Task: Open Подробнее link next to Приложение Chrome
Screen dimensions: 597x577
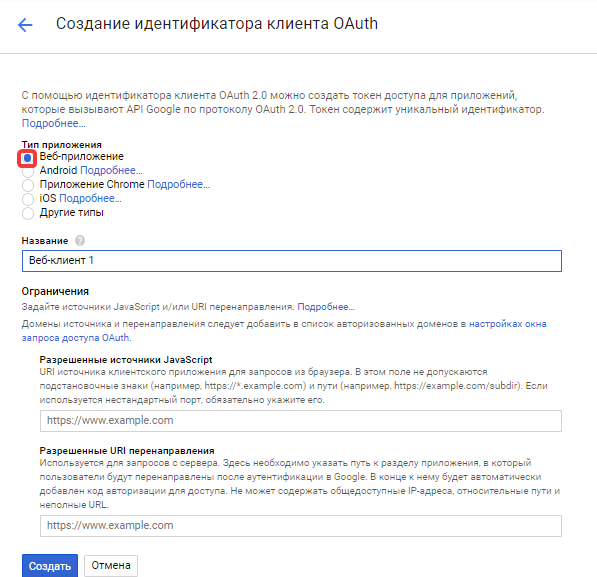Action: pos(179,184)
